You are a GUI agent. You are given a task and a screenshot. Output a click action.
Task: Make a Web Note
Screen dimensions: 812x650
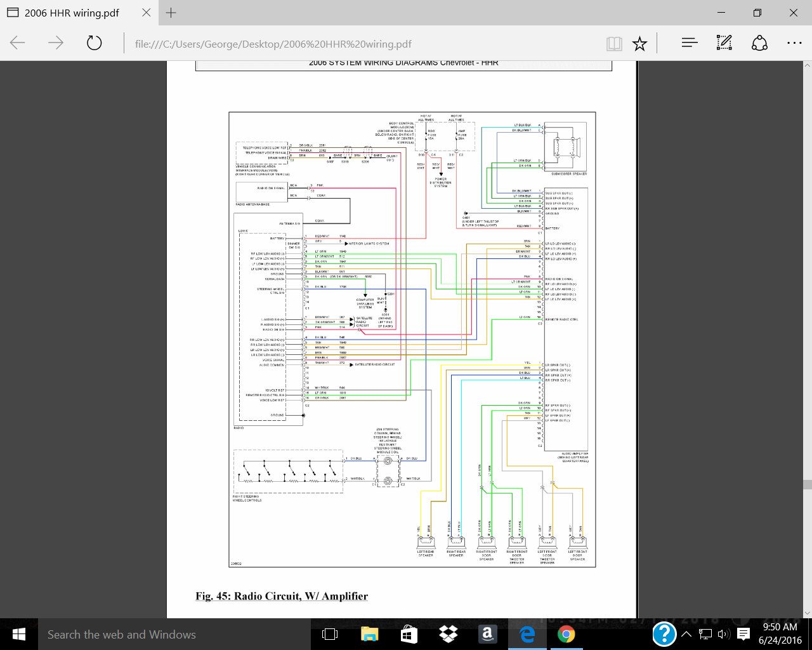tap(724, 43)
